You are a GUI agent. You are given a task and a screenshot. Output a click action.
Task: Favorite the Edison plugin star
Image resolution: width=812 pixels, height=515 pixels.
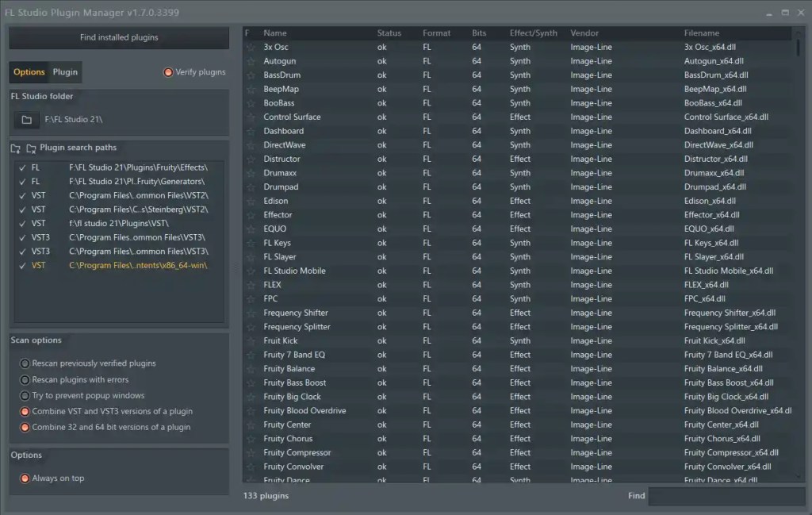pyautogui.click(x=251, y=201)
